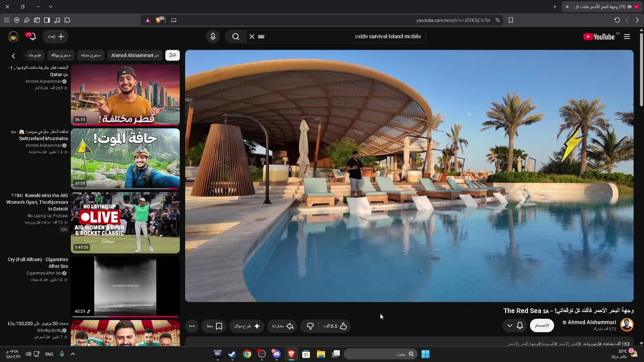Open the Brave main hamburger menu

coord(7,20)
